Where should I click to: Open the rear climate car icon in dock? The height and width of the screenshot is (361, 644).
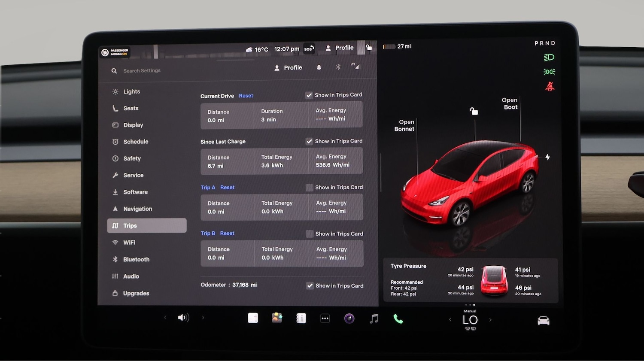click(543, 319)
